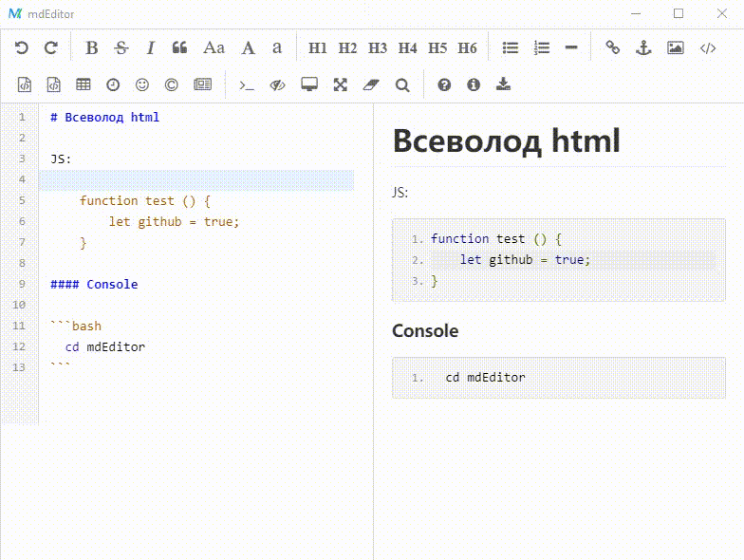Click the 'Всеволод html' preview heading
This screenshot has width=744, height=560.
pos(507,140)
